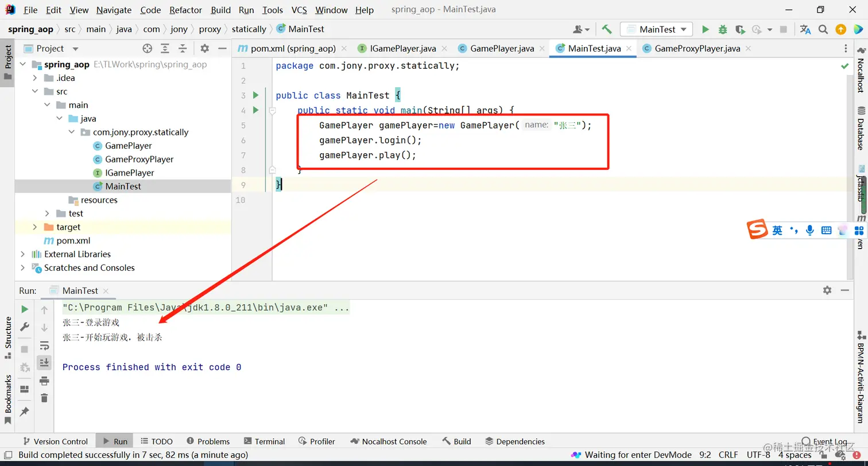
Task: Hide the Run tool window
Action: point(844,290)
